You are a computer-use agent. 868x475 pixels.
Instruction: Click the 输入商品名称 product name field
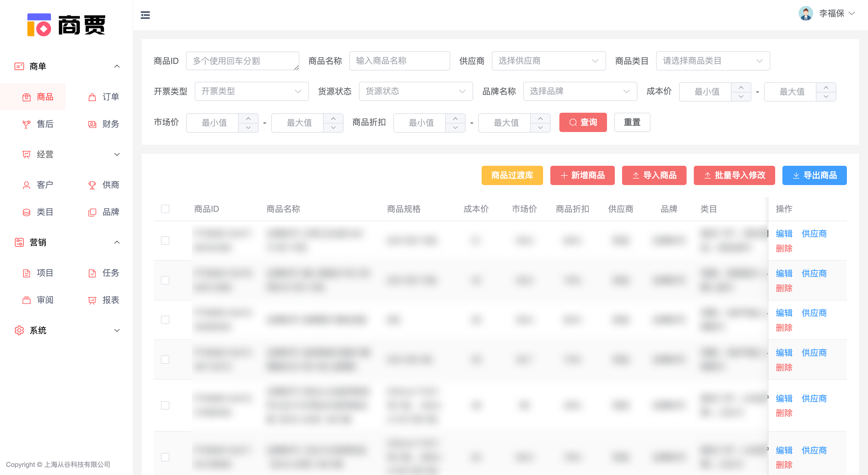(399, 61)
